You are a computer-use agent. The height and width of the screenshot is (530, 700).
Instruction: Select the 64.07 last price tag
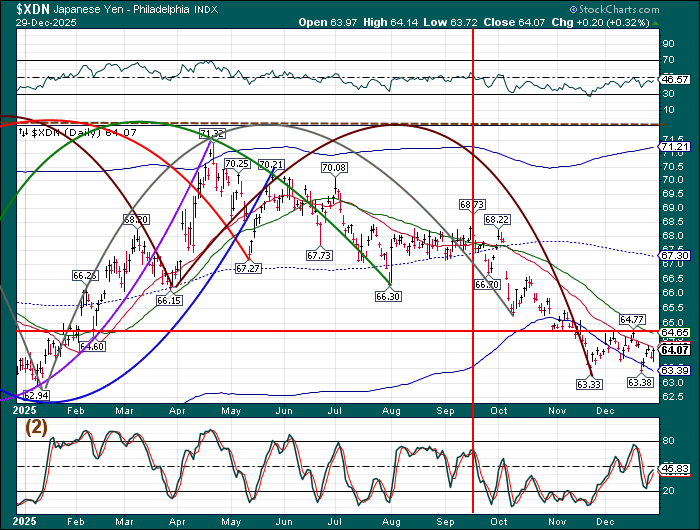675,349
